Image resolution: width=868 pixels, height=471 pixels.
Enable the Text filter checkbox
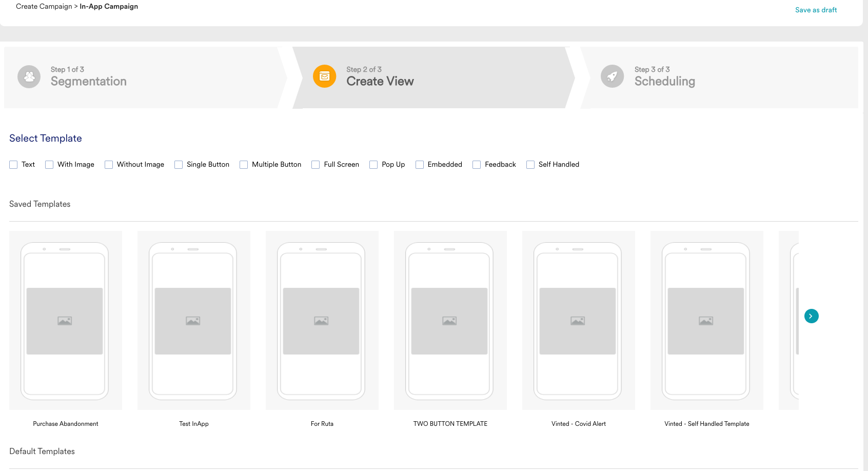[13, 165]
